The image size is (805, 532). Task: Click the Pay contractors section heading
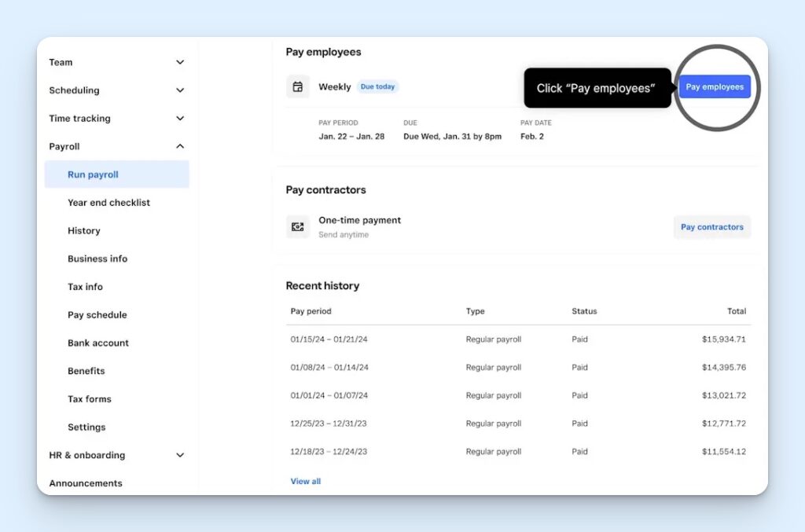(325, 190)
